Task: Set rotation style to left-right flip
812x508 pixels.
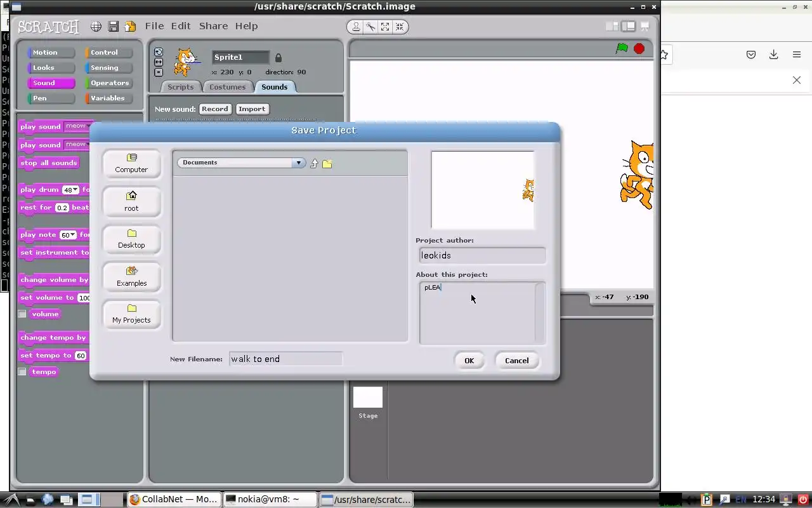Action: click(159, 62)
